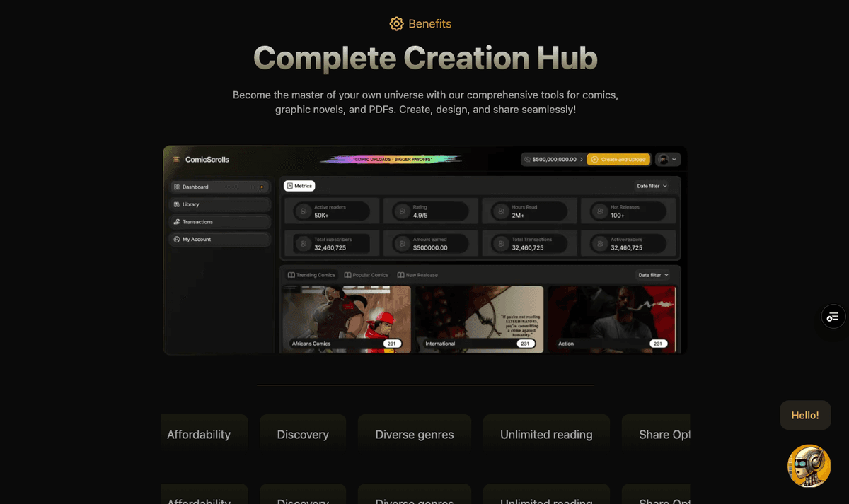Image resolution: width=849 pixels, height=504 pixels.
Task: Click the book icon on New Realease tab
Action: (400, 275)
